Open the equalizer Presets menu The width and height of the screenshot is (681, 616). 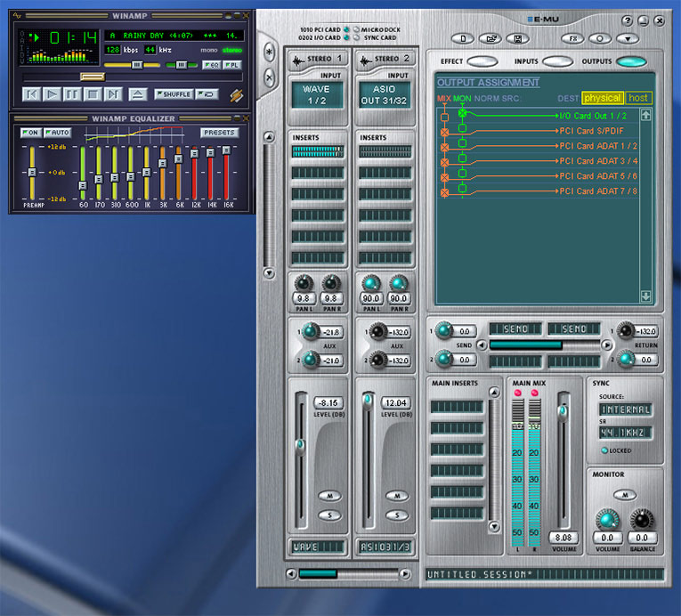tap(218, 133)
